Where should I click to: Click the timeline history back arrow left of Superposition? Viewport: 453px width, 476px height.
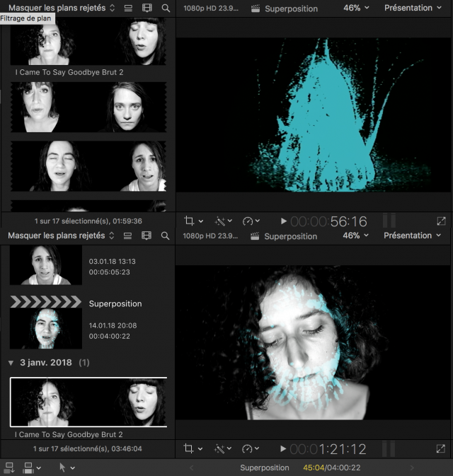click(x=190, y=468)
